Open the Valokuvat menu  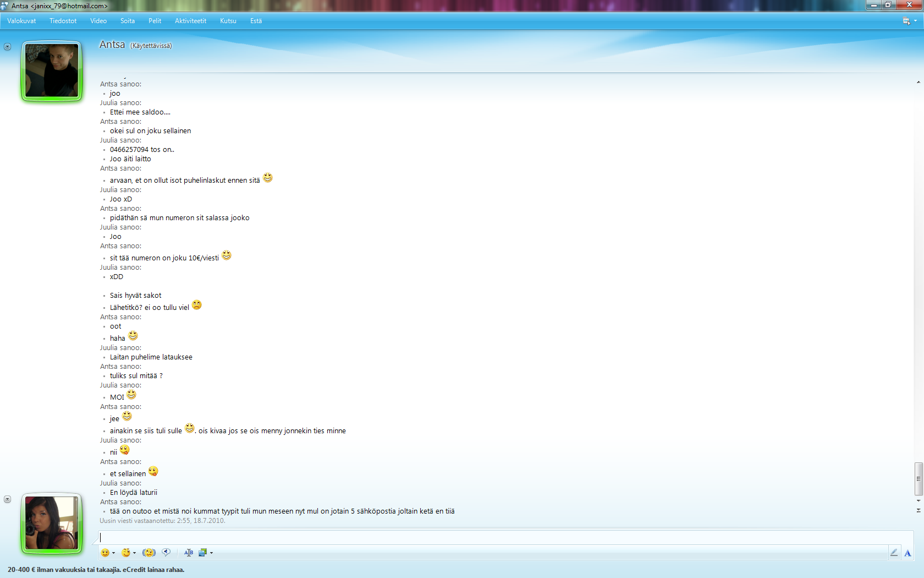(x=21, y=21)
